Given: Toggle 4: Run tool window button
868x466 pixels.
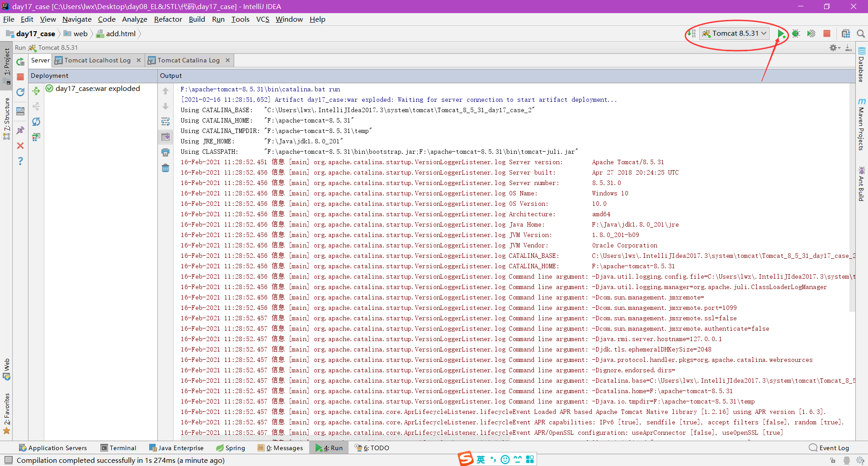Looking at the screenshot, I should coord(329,448).
